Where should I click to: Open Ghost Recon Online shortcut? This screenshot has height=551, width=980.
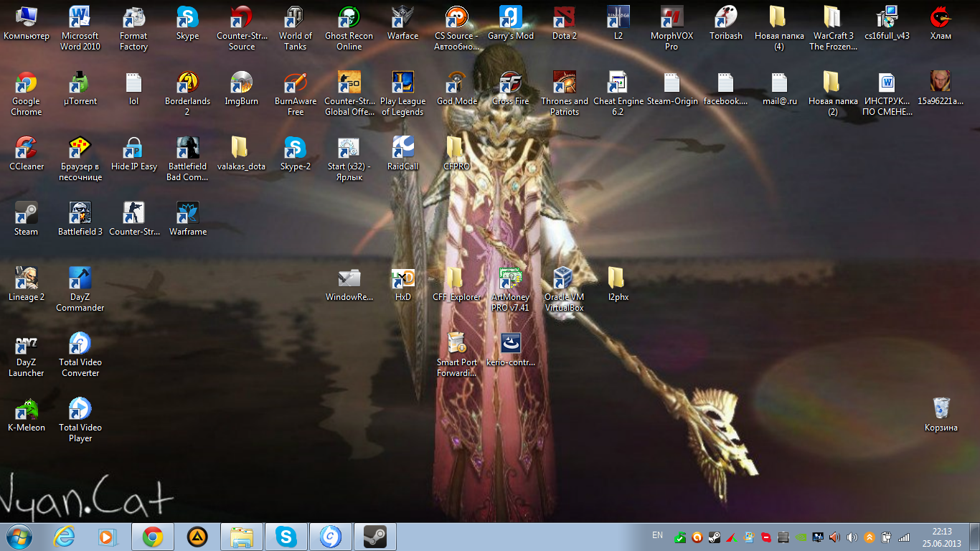(349, 28)
